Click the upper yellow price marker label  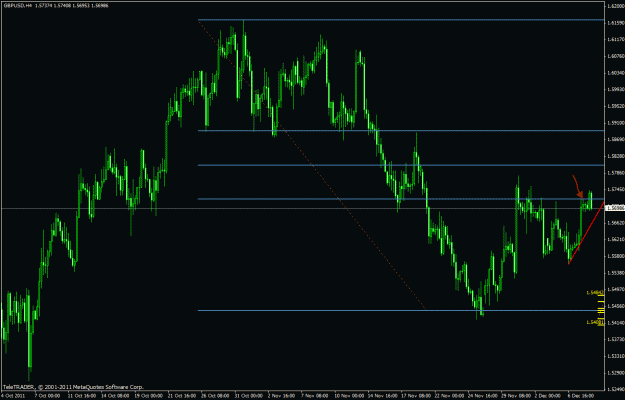click(595, 292)
